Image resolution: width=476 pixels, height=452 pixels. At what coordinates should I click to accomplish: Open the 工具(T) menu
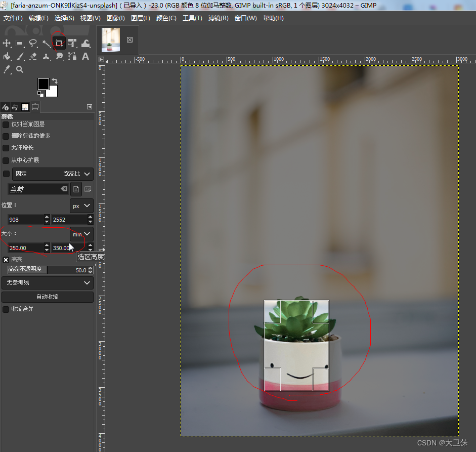[192, 18]
